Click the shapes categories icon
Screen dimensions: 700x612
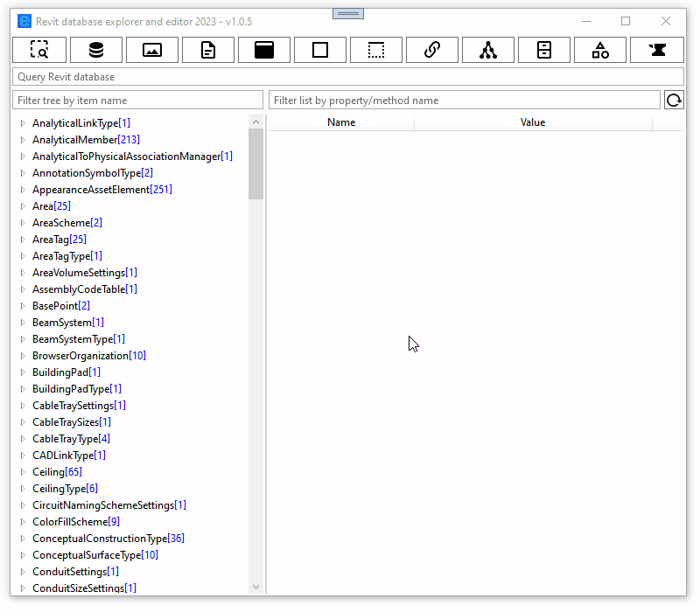600,50
